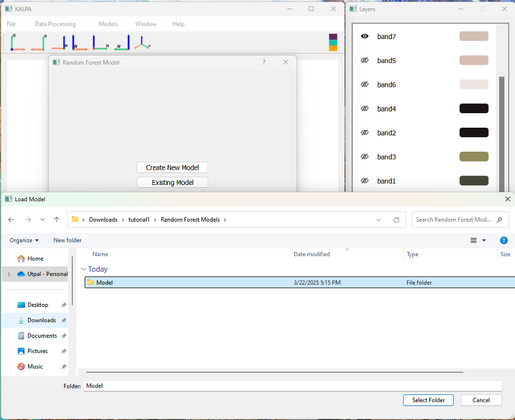The width and height of the screenshot is (515, 420).
Task: Click the tutorial1 breadcrumb in address bar
Action: [x=139, y=219]
